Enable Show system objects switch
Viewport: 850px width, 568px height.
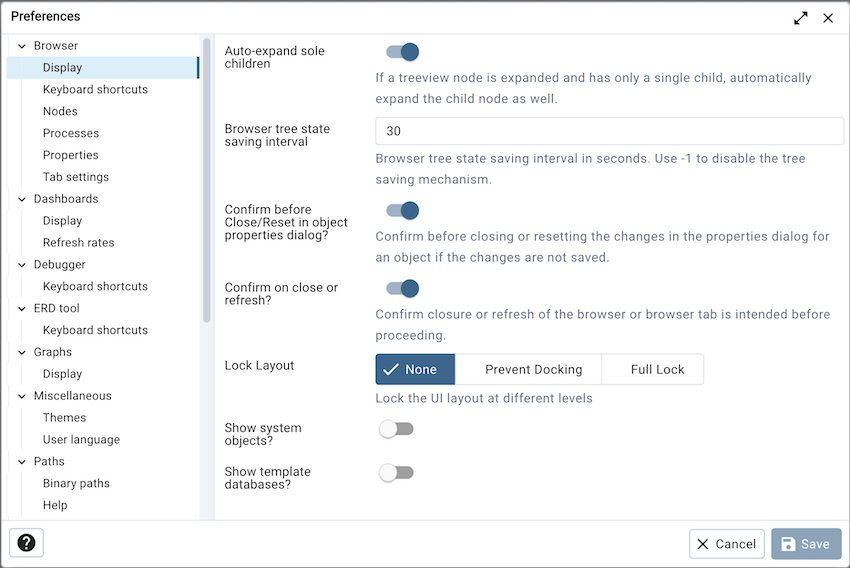point(396,429)
